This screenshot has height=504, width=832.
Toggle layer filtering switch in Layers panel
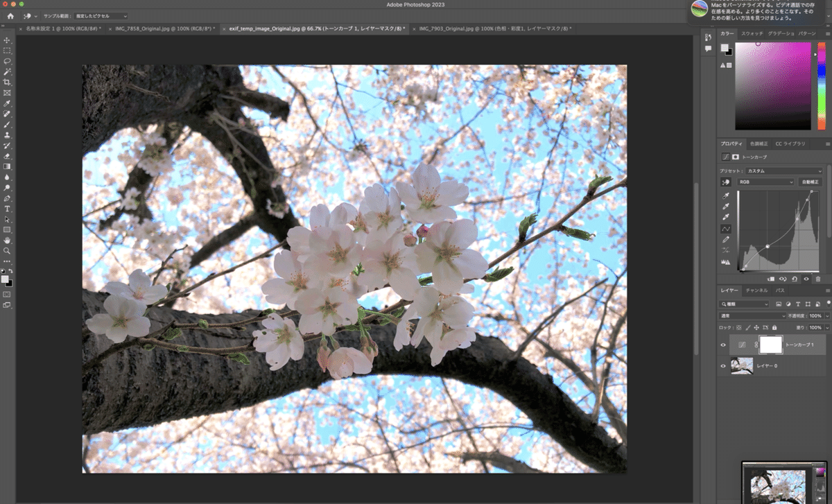829,303
